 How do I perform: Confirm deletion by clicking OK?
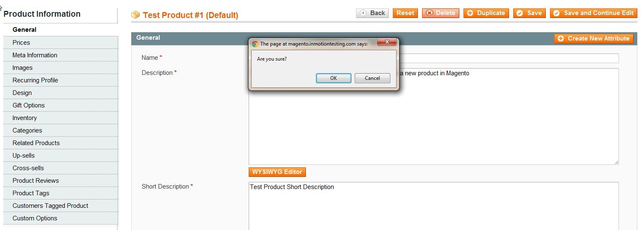333,78
